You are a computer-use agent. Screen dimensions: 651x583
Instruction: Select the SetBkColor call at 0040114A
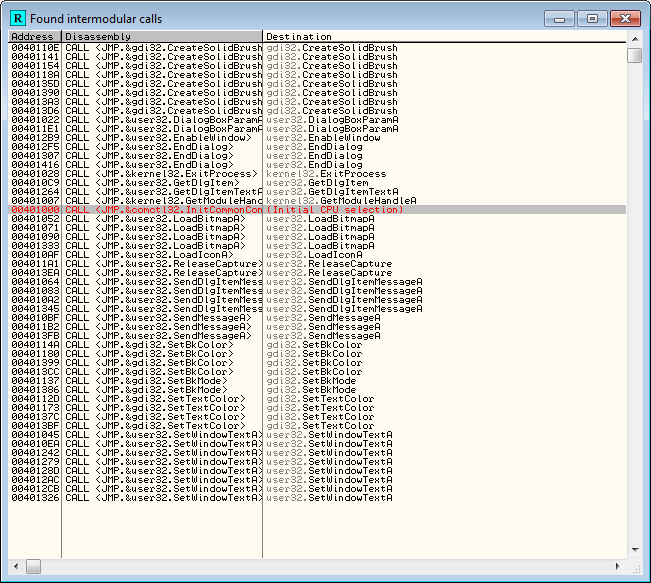317,345
